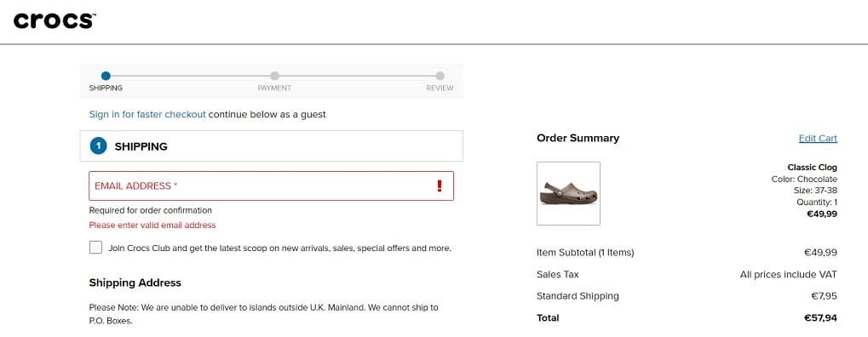Select the blue Shipping step dot
The height and width of the screenshot is (337, 868).
click(106, 76)
